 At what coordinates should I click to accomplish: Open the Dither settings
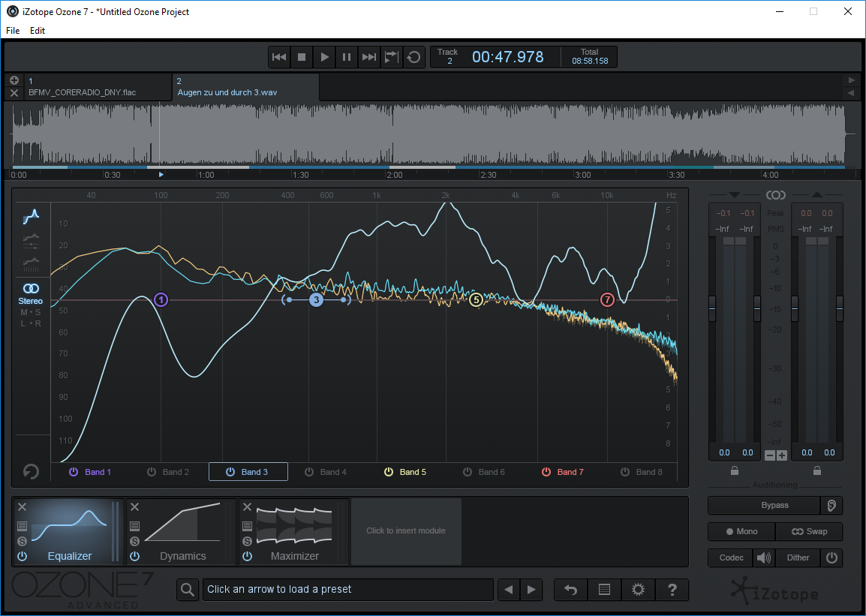pyautogui.click(x=798, y=557)
